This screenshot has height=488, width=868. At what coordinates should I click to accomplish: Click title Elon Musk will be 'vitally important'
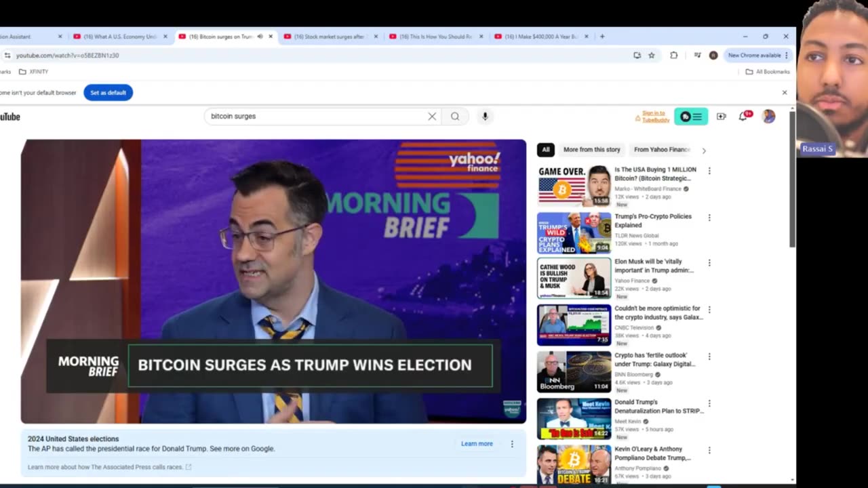[x=654, y=266]
